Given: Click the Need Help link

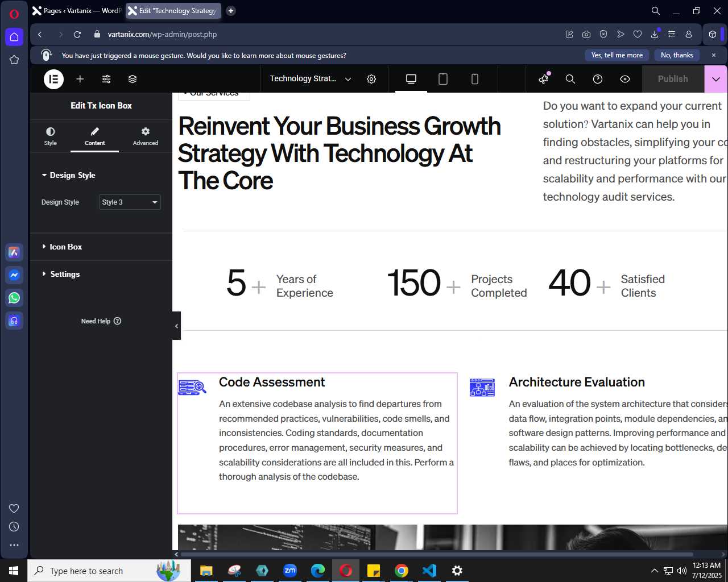Looking at the screenshot, I should coord(101,321).
